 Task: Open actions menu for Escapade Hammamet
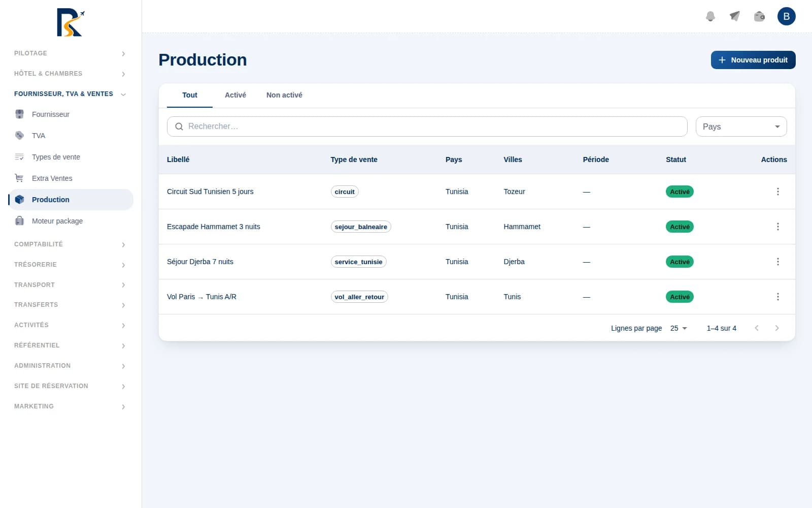point(777,227)
